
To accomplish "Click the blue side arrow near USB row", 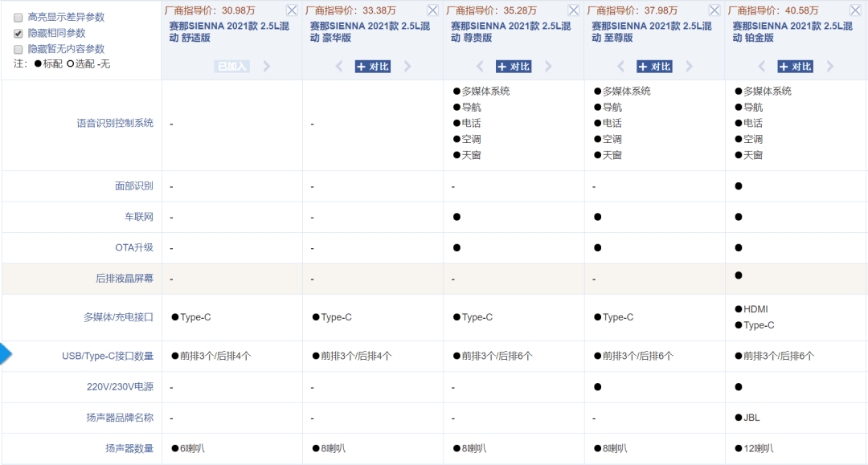I will (6, 354).
